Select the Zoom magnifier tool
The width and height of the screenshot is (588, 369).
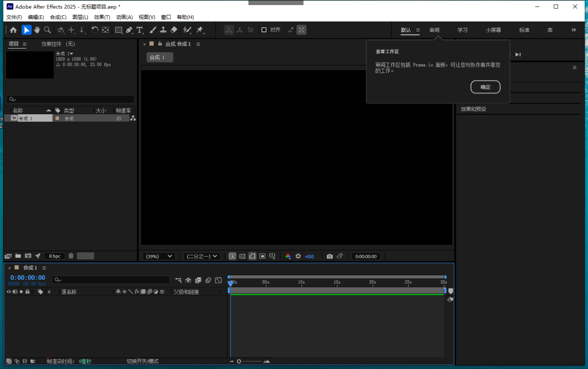(x=47, y=30)
